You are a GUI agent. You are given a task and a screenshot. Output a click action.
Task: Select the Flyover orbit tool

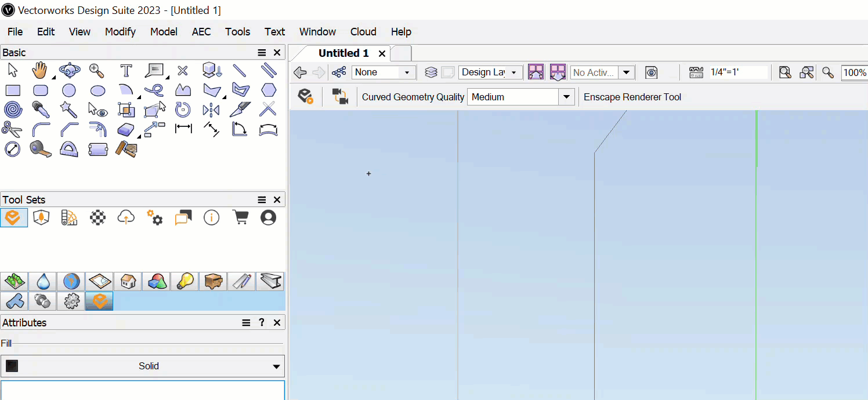coord(69,71)
